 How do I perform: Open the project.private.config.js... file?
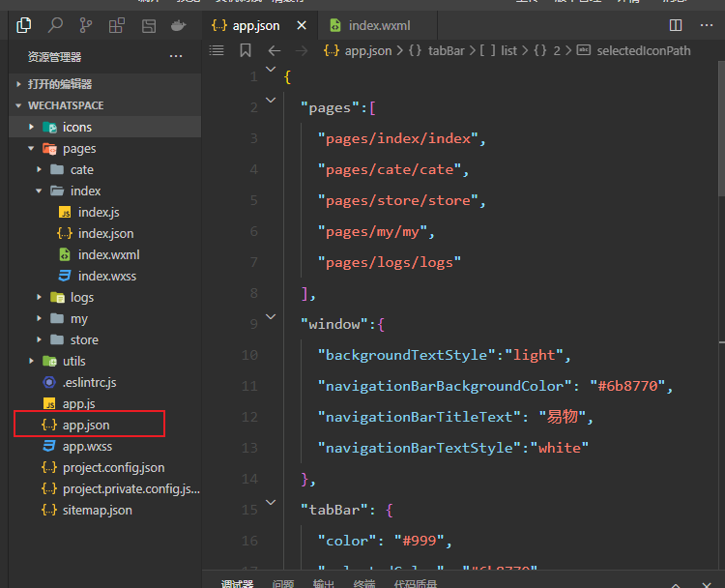[x=105, y=488]
